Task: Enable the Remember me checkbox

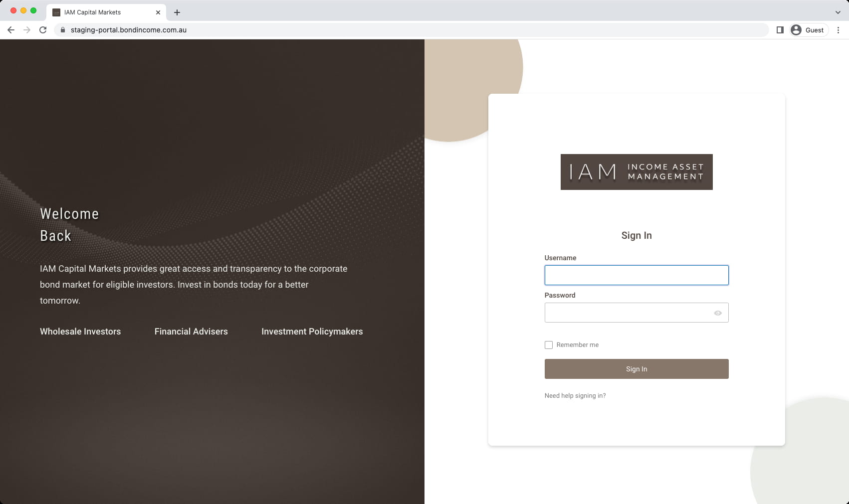Action: point(549,344)
